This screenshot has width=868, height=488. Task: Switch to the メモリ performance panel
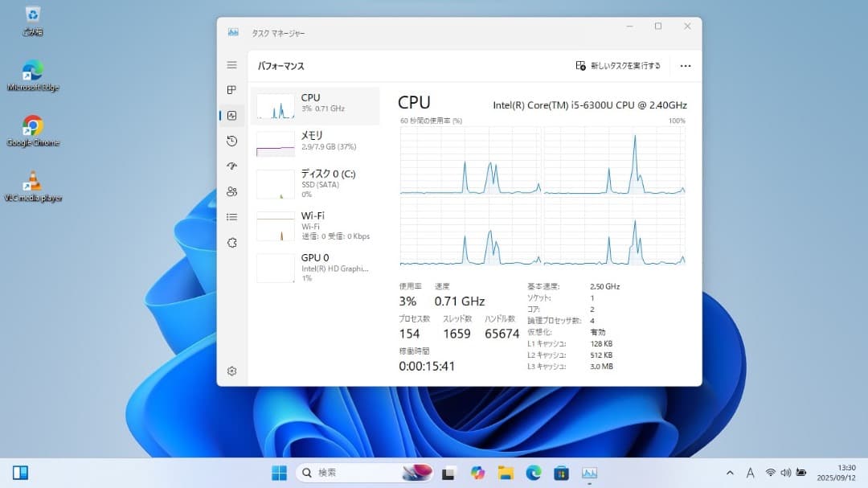[x=315, y=141]
